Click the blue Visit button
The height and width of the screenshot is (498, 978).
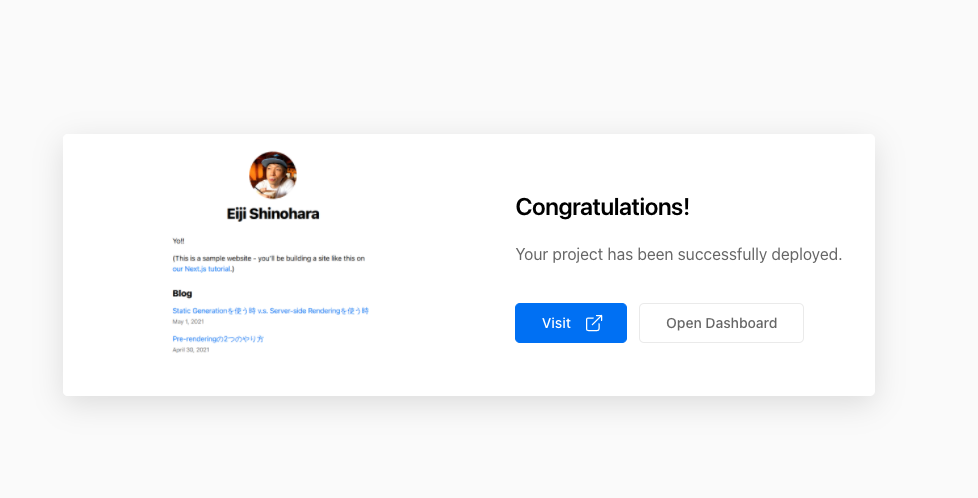571,323
